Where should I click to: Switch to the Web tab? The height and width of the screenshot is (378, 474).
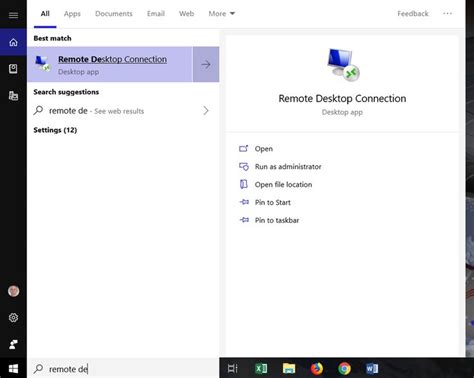[186, 14]
